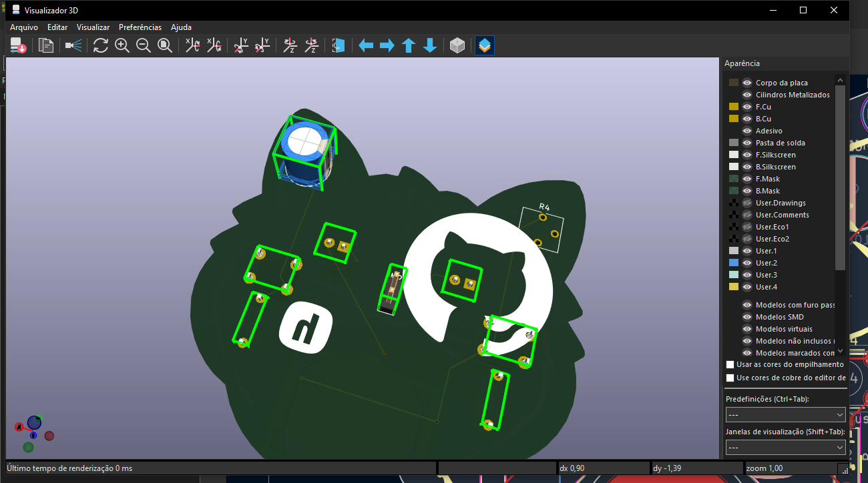
Task: Toggle raytracing render mode
Action: (73, 45)
